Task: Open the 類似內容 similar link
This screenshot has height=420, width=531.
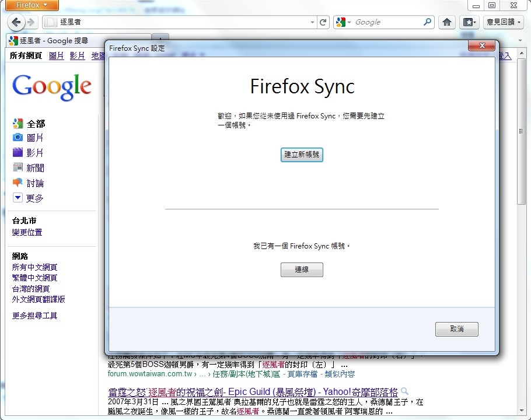Action: pos(340,374)
